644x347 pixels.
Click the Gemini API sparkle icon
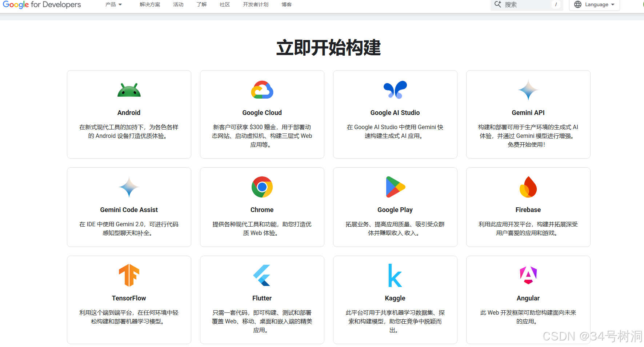pos(528,90)
